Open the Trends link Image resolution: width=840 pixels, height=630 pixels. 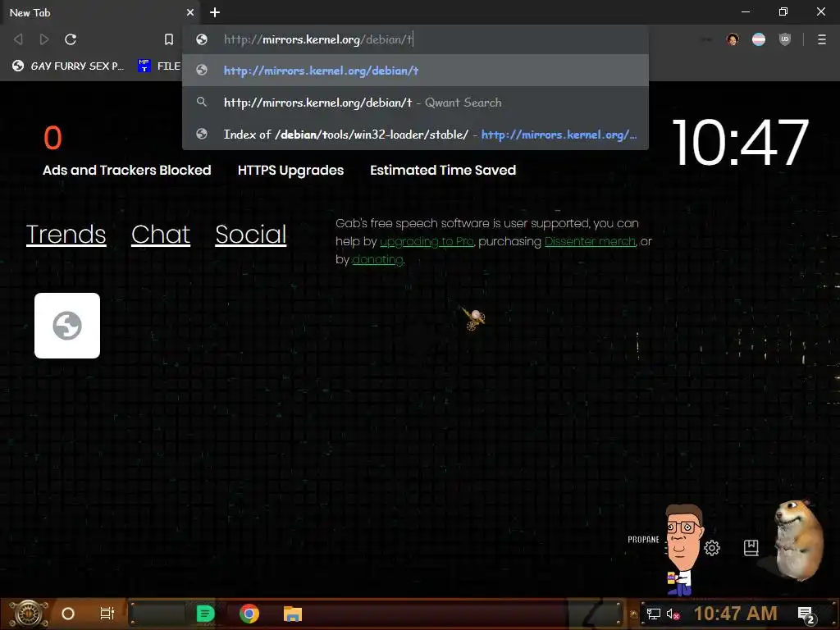[x=66, y=234]
